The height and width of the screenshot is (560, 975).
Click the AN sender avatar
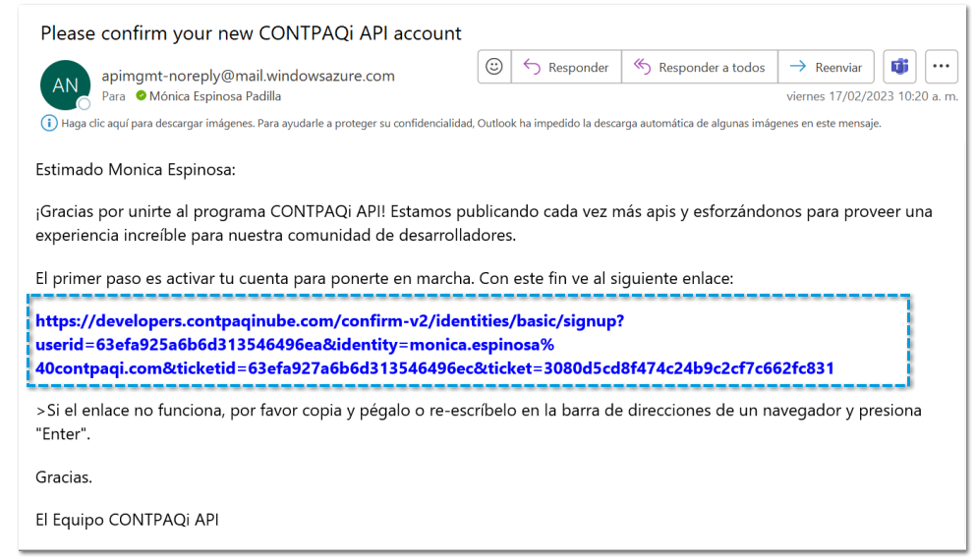(x=65, y=85)
